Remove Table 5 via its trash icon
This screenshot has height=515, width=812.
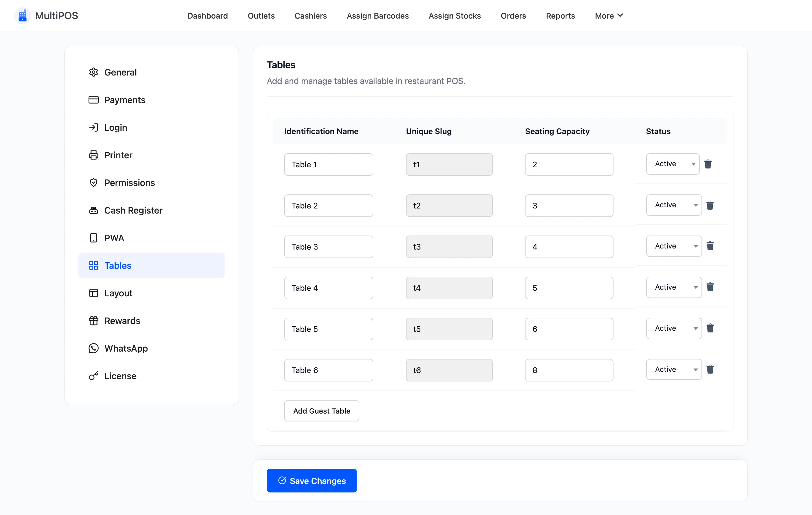point(710,328)
